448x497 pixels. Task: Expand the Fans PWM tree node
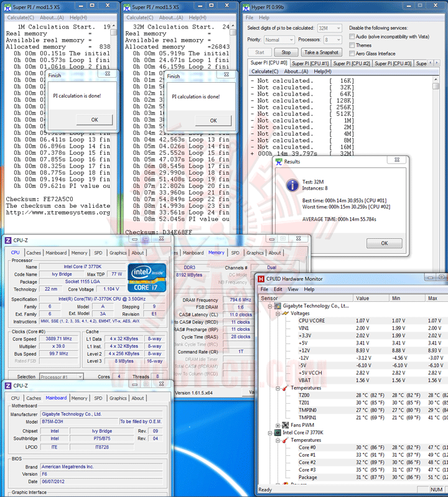(278, 425)
